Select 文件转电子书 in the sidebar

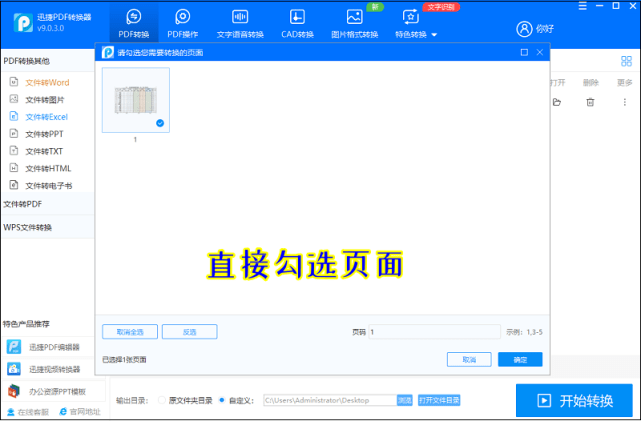pos(49,186)
